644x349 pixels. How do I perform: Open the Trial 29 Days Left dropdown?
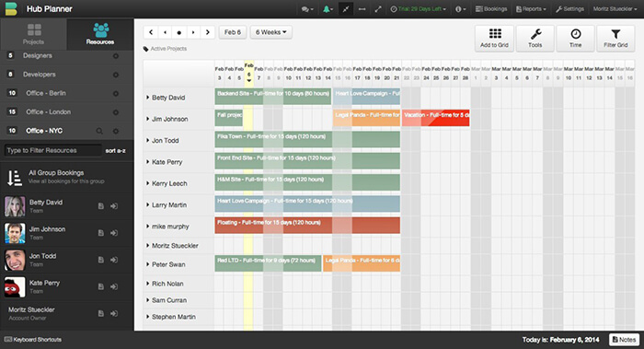click(x=418, y=9)
